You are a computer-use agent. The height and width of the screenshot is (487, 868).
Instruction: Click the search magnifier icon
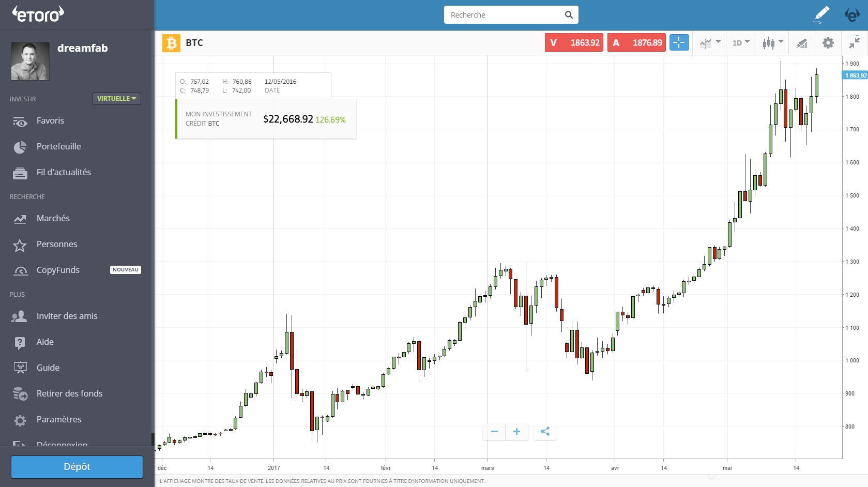pyautogui.click(x=569, y=15)
